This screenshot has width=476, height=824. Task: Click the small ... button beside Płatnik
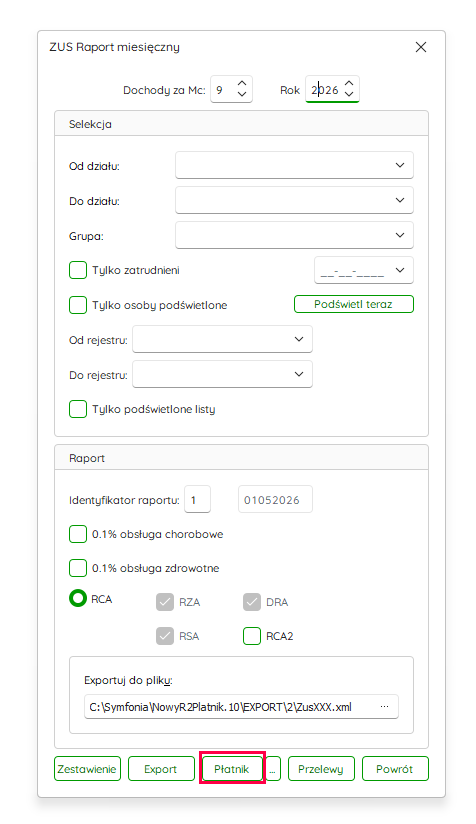[x=272, y=769]
